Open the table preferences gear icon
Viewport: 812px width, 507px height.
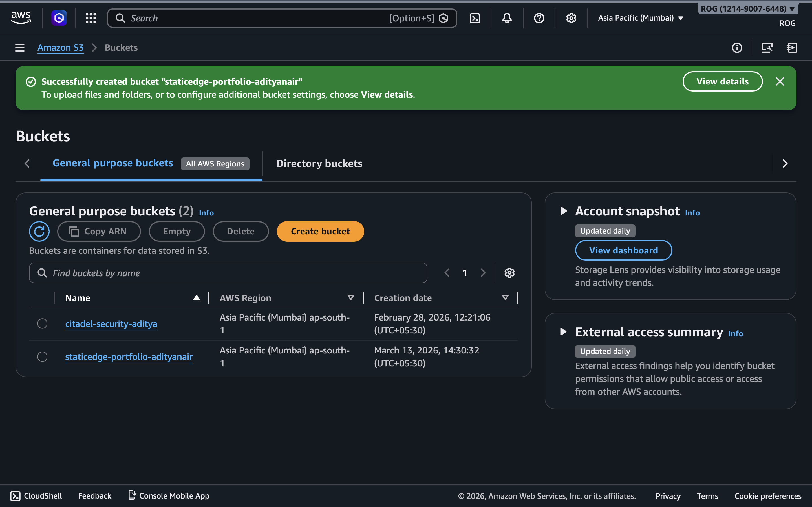509,273
